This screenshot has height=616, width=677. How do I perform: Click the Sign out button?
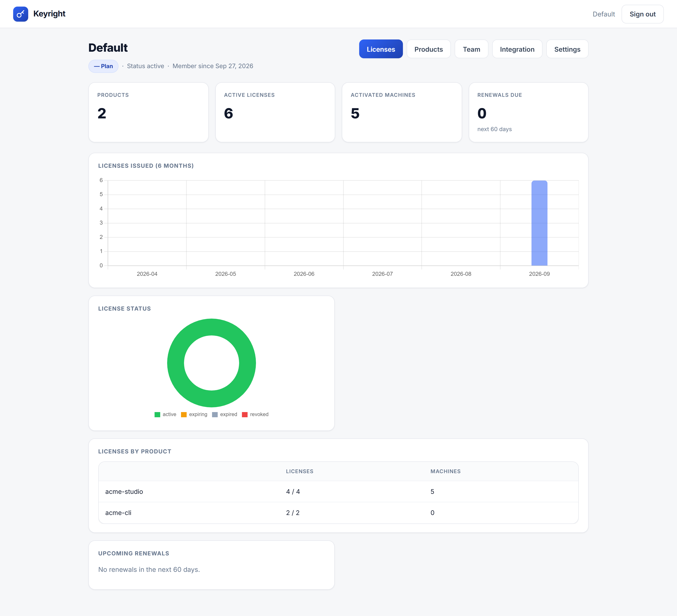[x=642, y=14]
